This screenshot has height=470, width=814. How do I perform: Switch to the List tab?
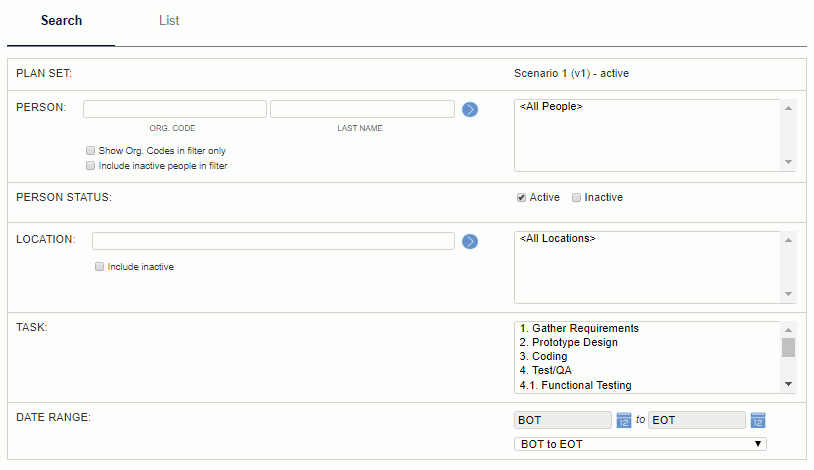point(169,21)
